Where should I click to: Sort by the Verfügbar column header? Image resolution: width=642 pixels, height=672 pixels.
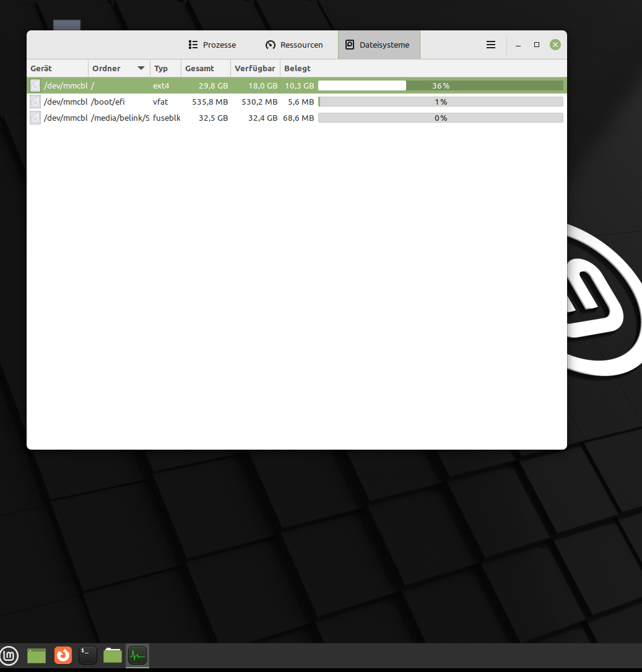pyautogui.click(x=255, y=68)
